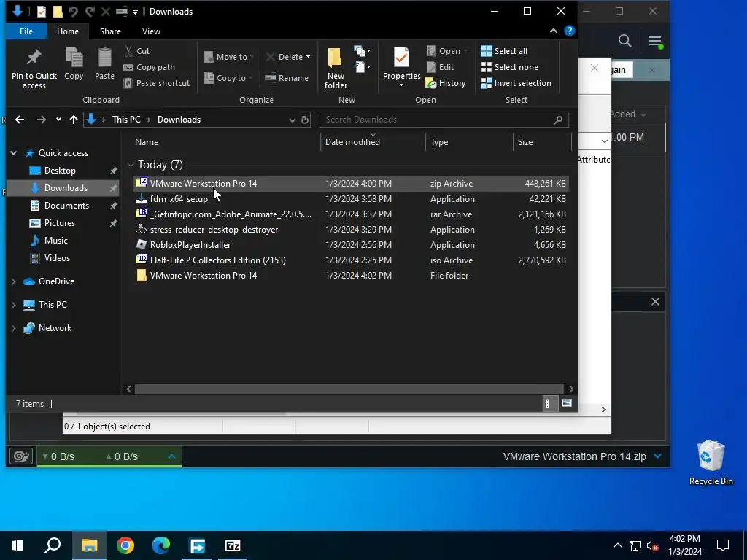Create a New folder from ribbon
The height and width of the screenshot is (560, 747).
pos(336,68)
